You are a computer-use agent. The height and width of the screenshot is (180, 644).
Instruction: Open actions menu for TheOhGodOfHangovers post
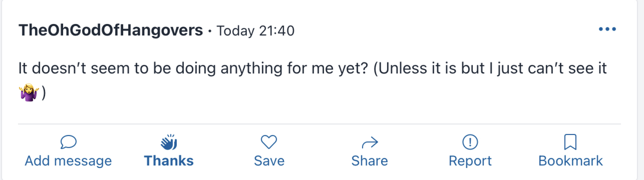point(607,28)
